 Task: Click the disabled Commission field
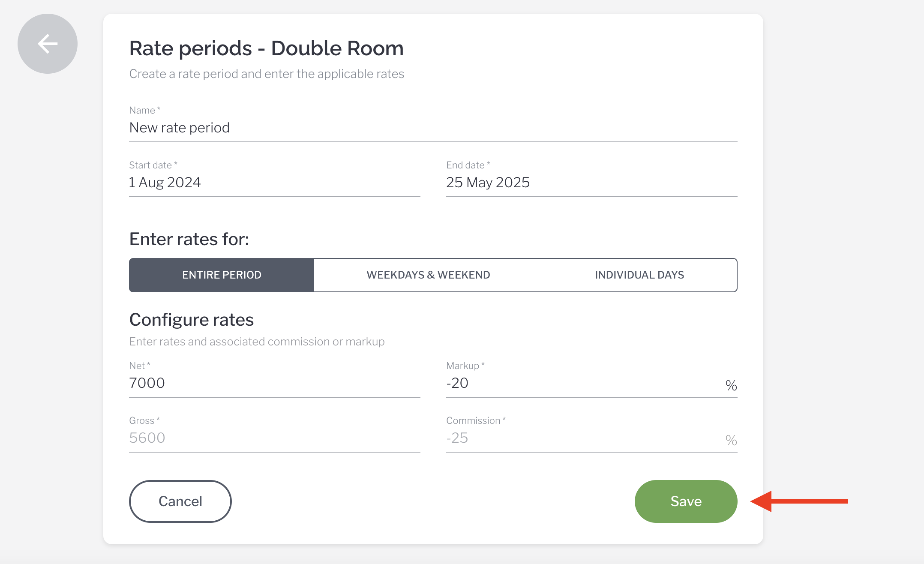point(583,438)
